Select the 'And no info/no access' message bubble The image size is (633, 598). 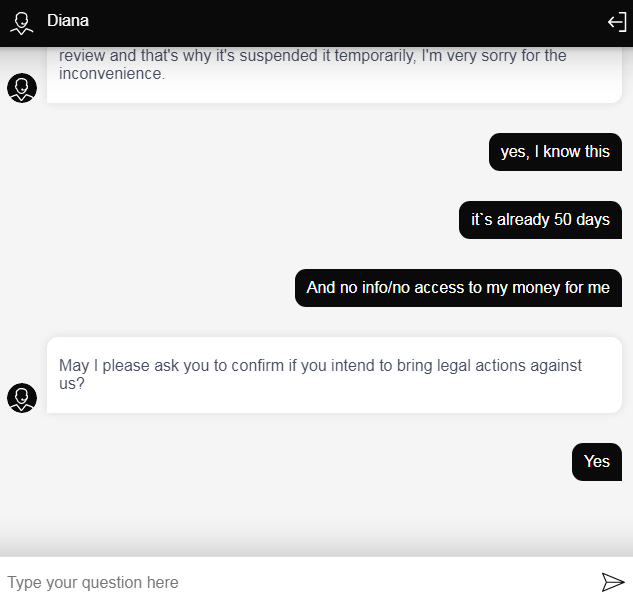pos(458,288)
